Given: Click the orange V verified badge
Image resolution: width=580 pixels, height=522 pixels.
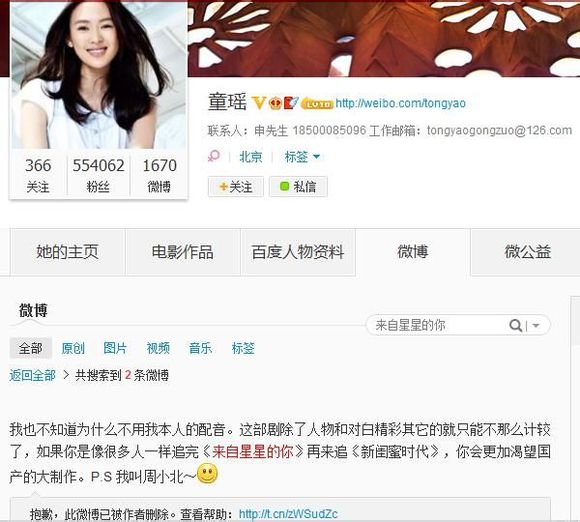Looking at the screenshot, I should pyautogui.click(x=259, y=102).
